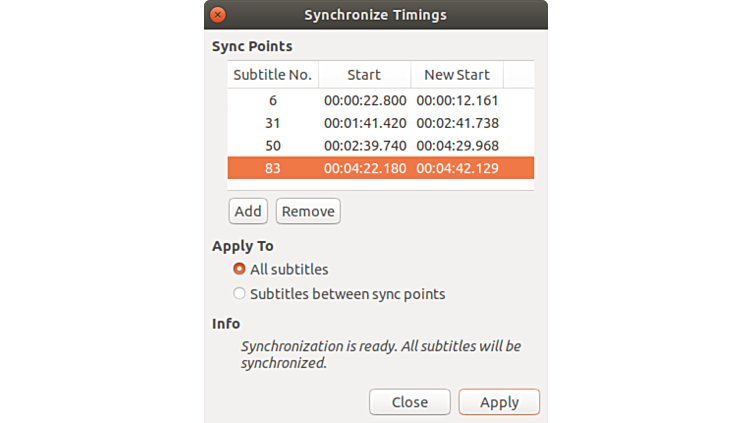Click start time 00:02:39.740 cell
Screen dimensions: 752x423
pos(365,146)
